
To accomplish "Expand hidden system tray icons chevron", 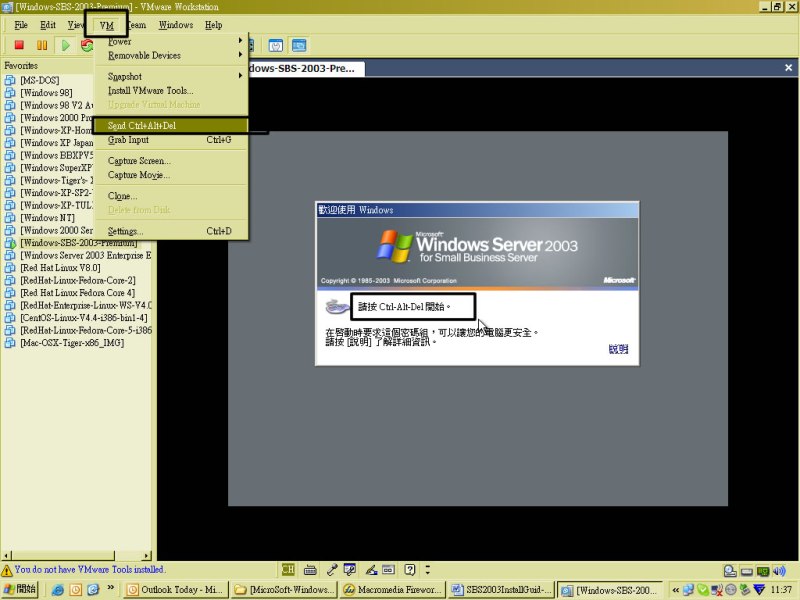I will (x=676, y=590).
